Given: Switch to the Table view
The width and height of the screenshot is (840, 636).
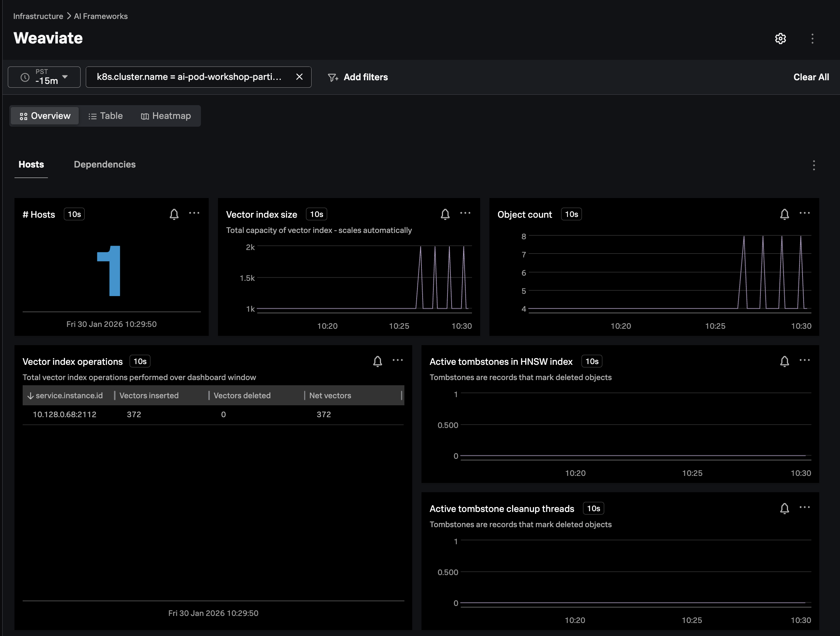Looking at the screenshot, I should [x=105, y=116].
